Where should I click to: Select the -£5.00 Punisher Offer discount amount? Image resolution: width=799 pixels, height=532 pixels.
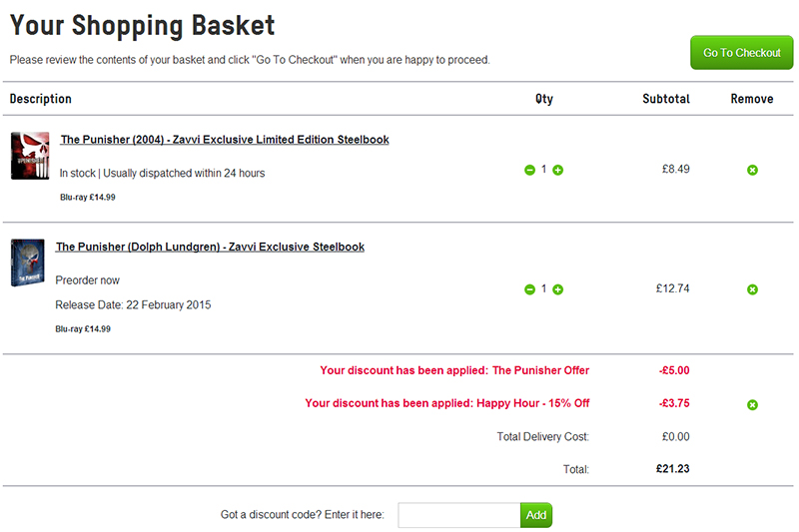673,370
